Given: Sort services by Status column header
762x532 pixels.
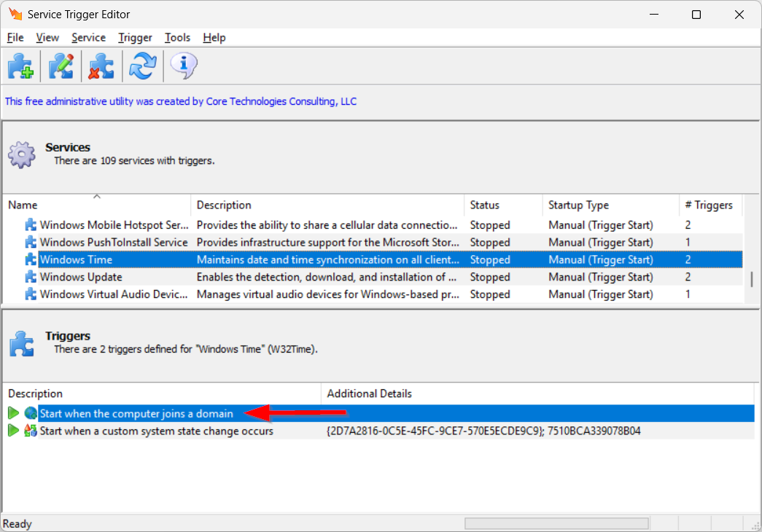Looking at the screenshot, I should click(x=503, y=205).
